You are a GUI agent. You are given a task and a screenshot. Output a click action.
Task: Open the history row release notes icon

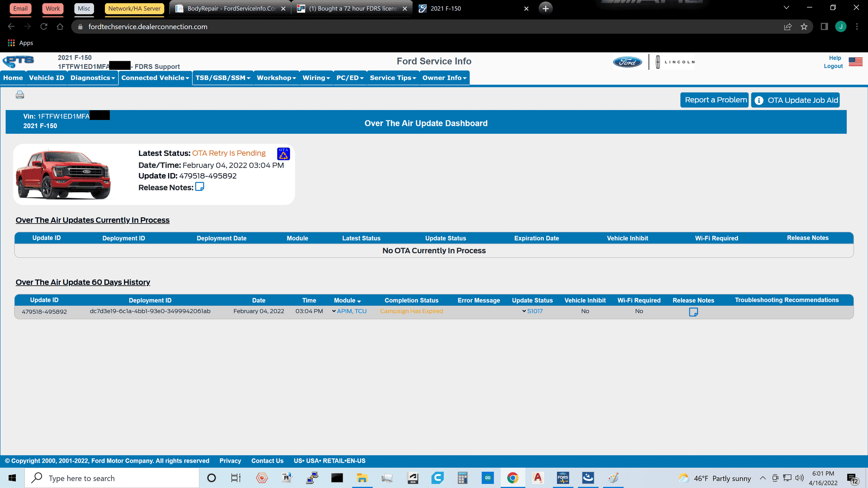(693, 312)
